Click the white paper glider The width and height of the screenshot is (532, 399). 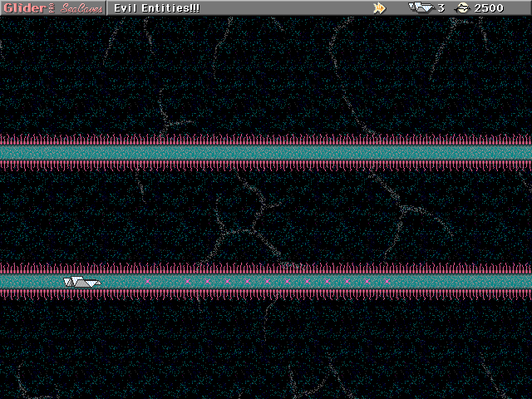tap(81, 283)
